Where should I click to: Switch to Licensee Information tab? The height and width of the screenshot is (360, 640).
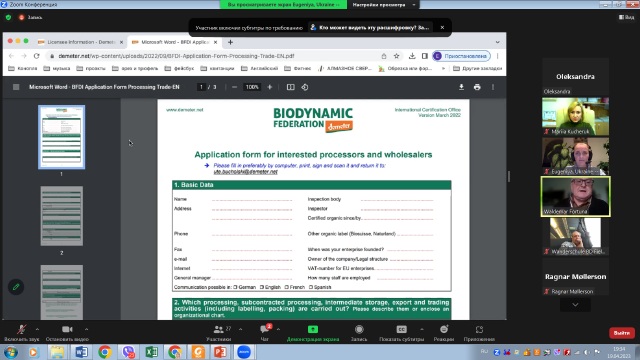click(80, 42)
